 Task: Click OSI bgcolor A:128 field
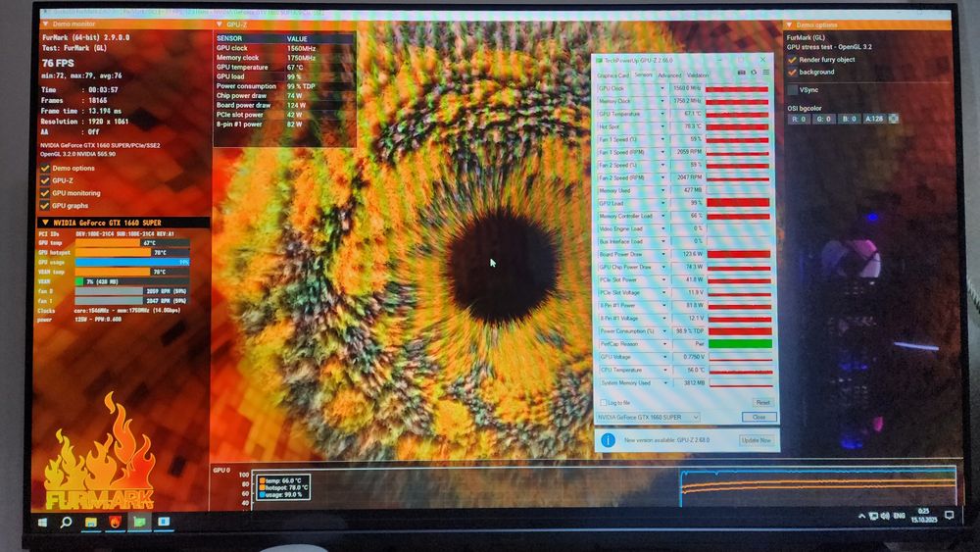(874, 119)
